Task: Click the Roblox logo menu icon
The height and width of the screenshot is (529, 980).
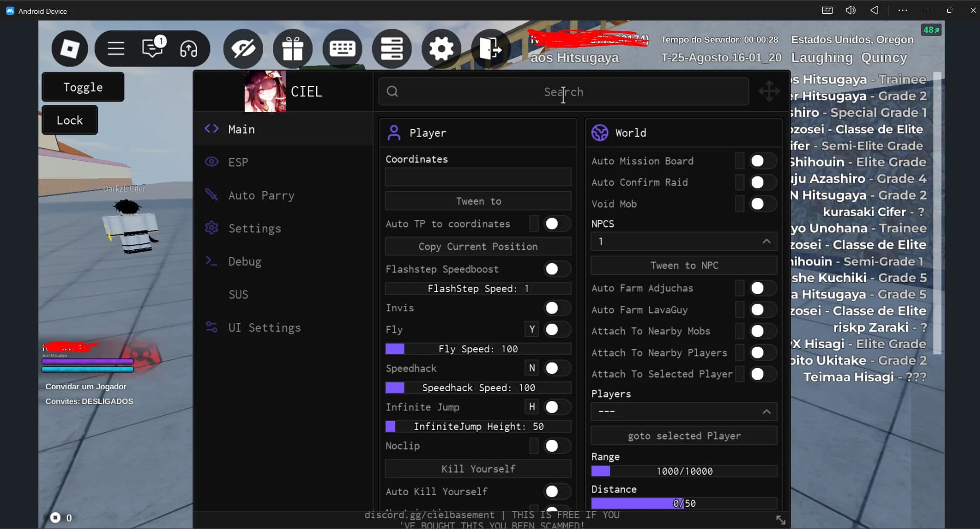Action: click(70, 49)
